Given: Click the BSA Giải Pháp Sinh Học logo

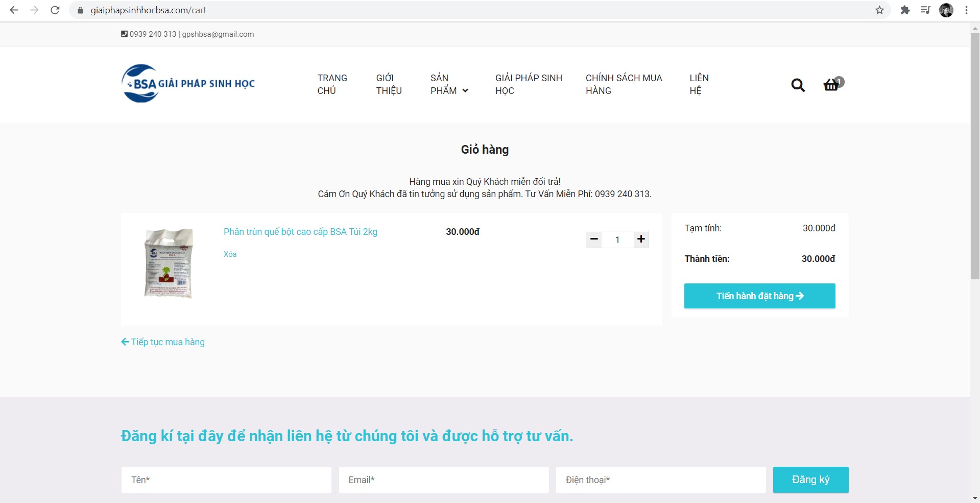Looking at the screenshot, I should (x=188, y=83).
